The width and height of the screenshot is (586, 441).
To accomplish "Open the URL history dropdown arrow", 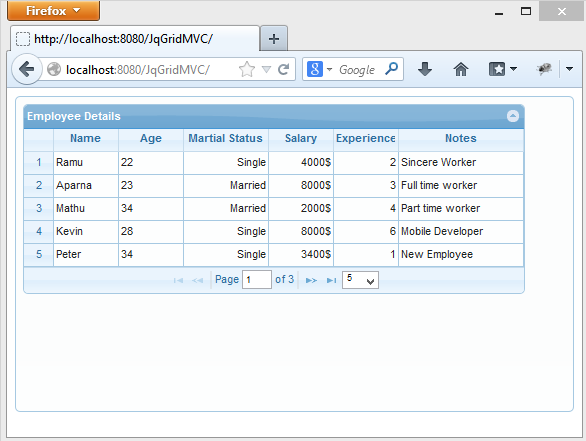I will 266,70.
